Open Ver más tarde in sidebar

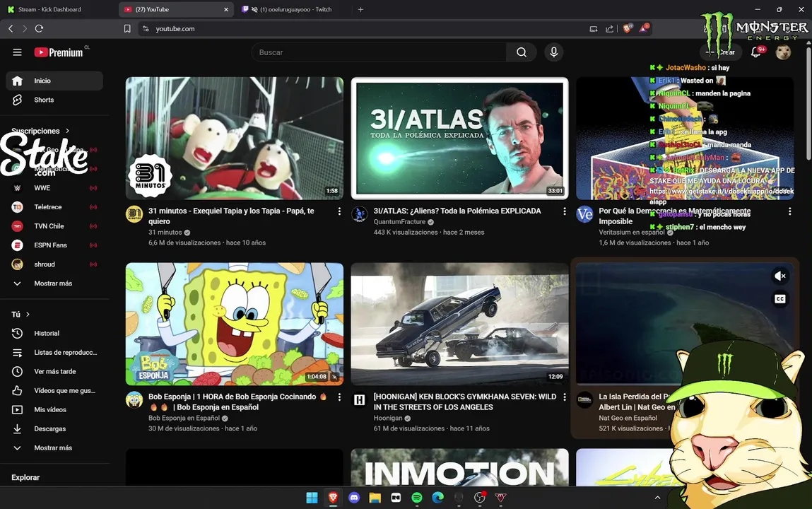pyautogui.click(x=54, y=372)
